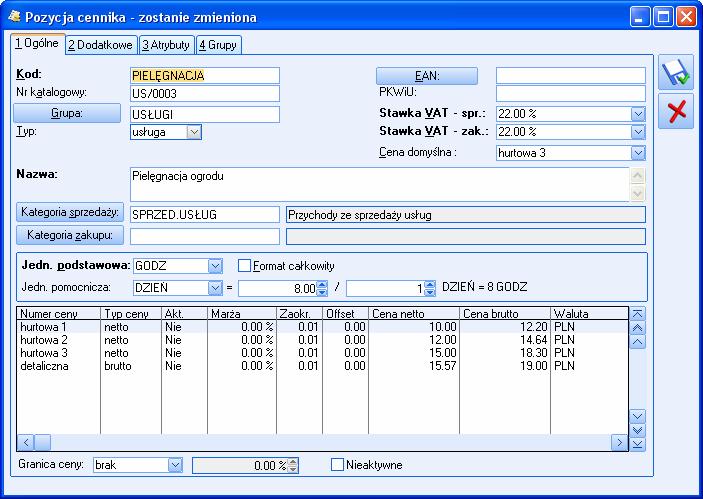The image size is (703, 499).
Task: Toggle Nieaktywne checkbox
Action: pos(337,464)
